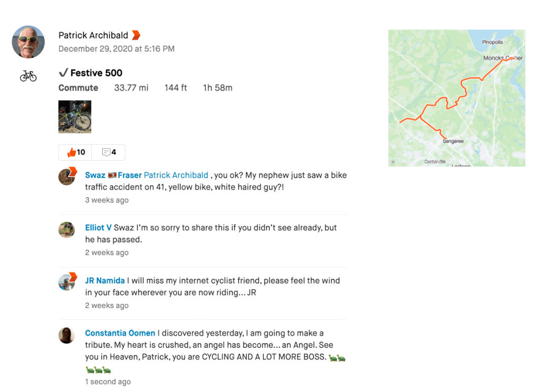Viewport: 539px width, 392px height.
Task: Click the bicycle ride type icon
Action: pos(28,76)
